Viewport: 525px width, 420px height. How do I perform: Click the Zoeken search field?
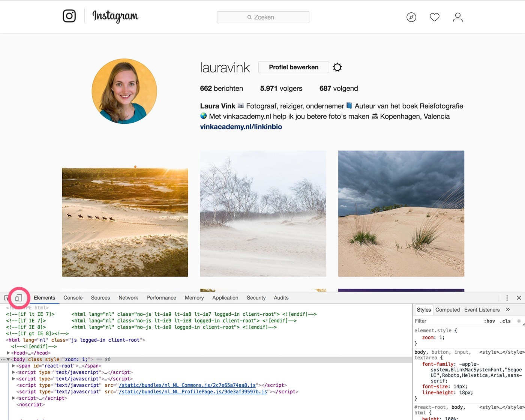click(x=263, y=17)
